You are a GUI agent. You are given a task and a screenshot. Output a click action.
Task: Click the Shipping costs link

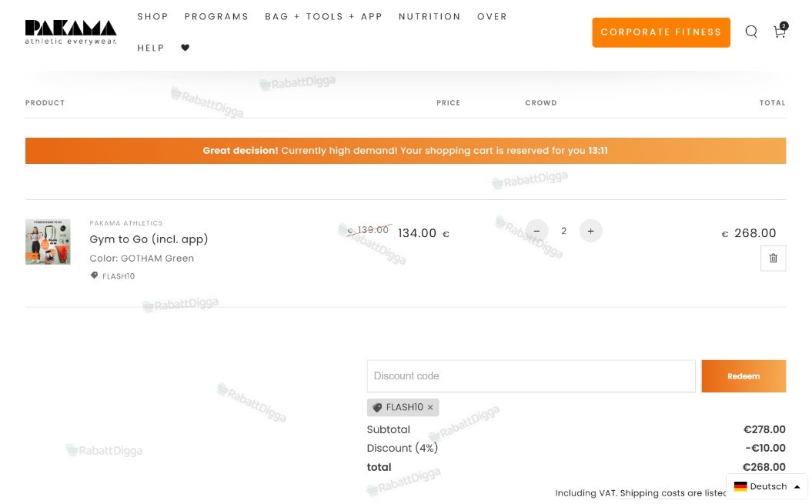click(x=652, y=493)
